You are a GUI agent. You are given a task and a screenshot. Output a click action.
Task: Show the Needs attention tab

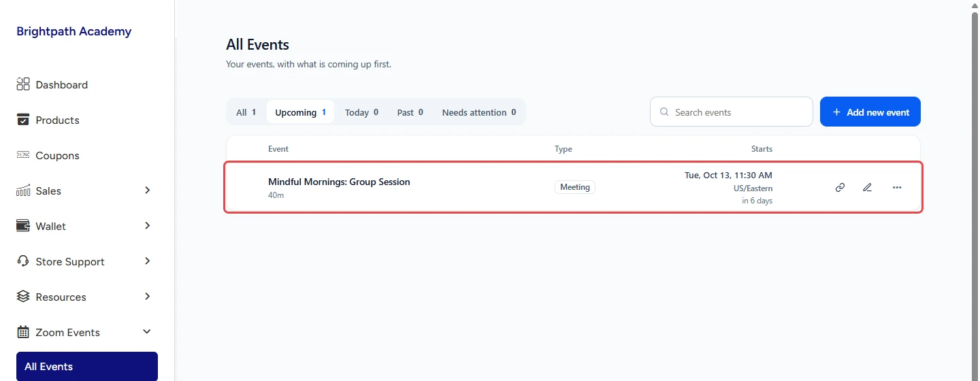point(479,112)
